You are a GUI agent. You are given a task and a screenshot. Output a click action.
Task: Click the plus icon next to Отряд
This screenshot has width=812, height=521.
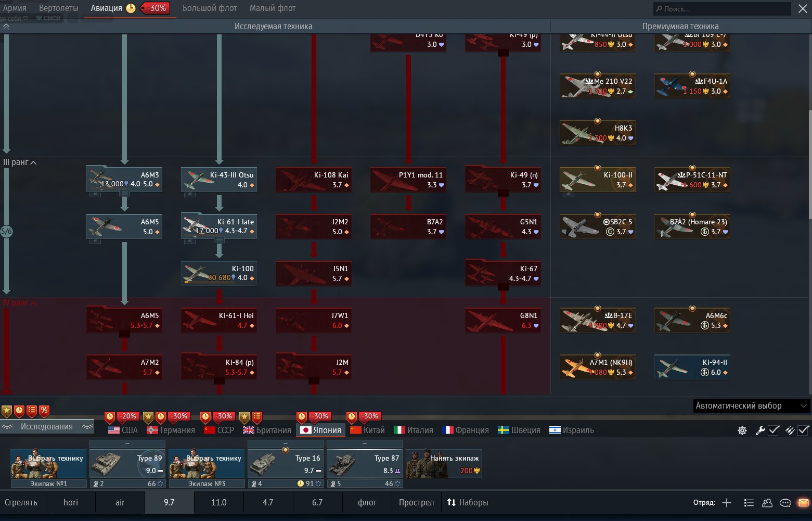(727, 503)
